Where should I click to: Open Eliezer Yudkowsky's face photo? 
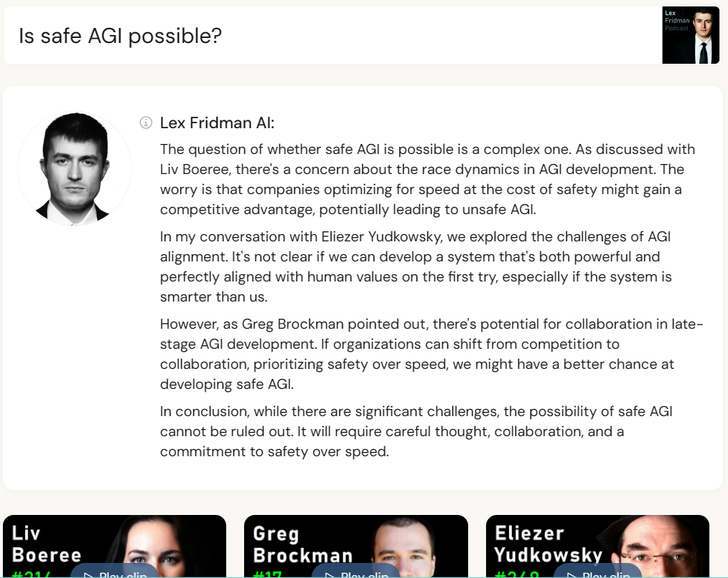pos(659,546)
